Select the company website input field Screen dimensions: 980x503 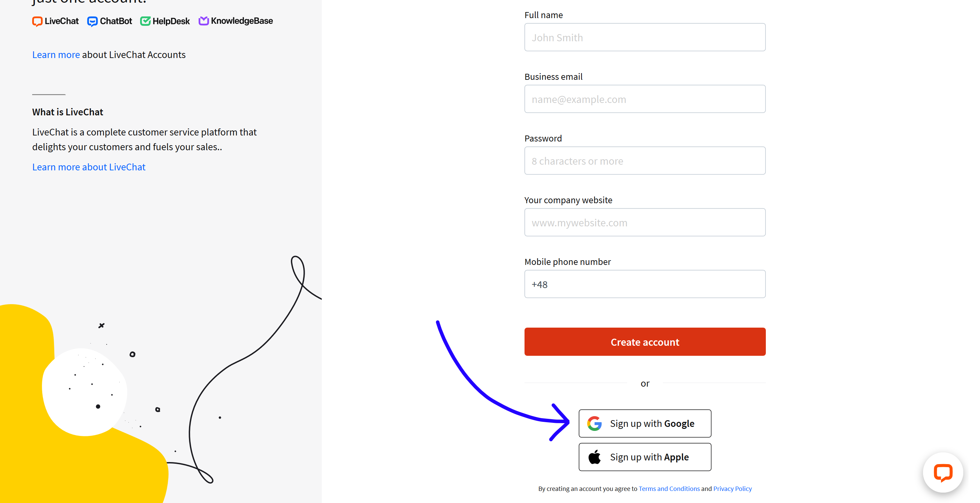coord(645,222)
